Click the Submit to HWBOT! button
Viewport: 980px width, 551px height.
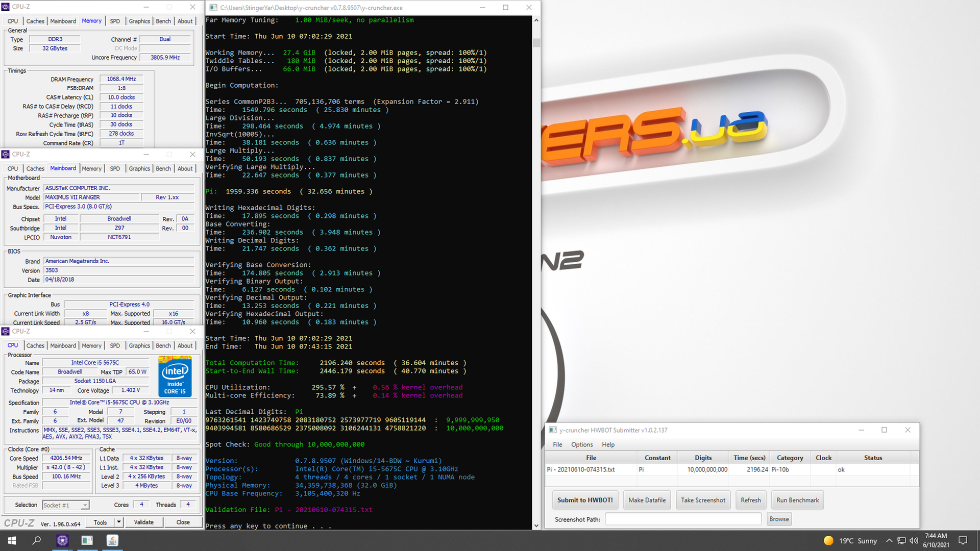tap(585, 500)
